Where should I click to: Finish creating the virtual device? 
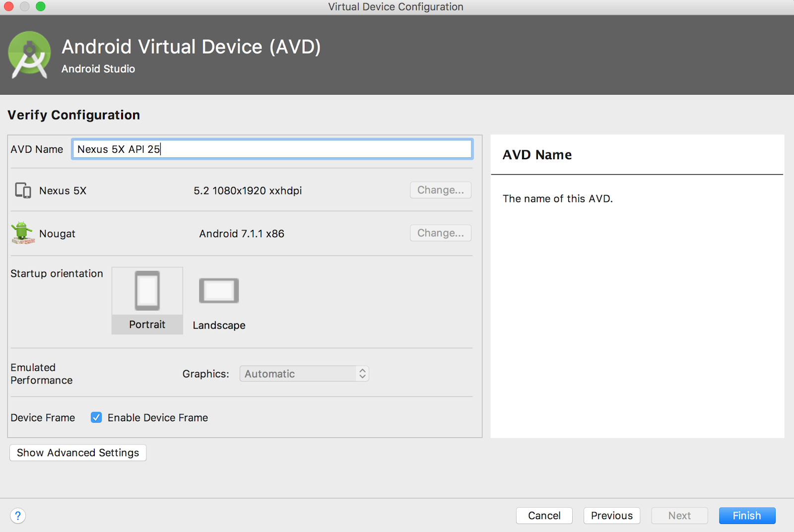click(x=747, y=516)
